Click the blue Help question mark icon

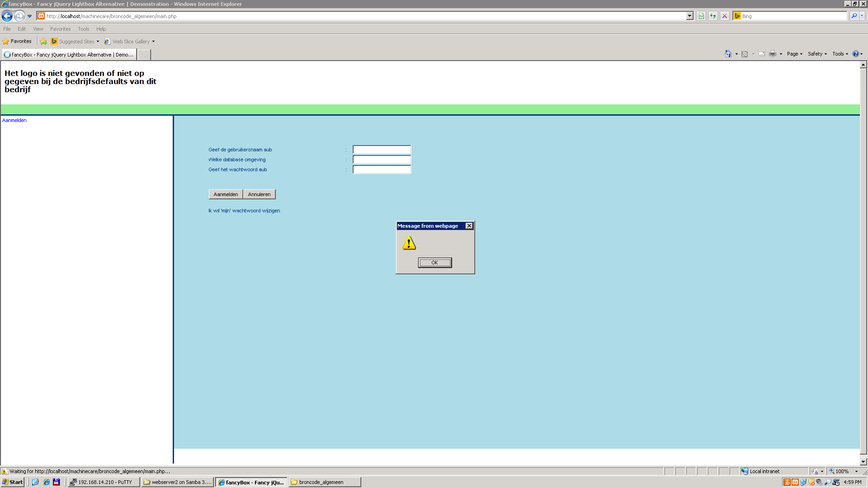[855, 54]
